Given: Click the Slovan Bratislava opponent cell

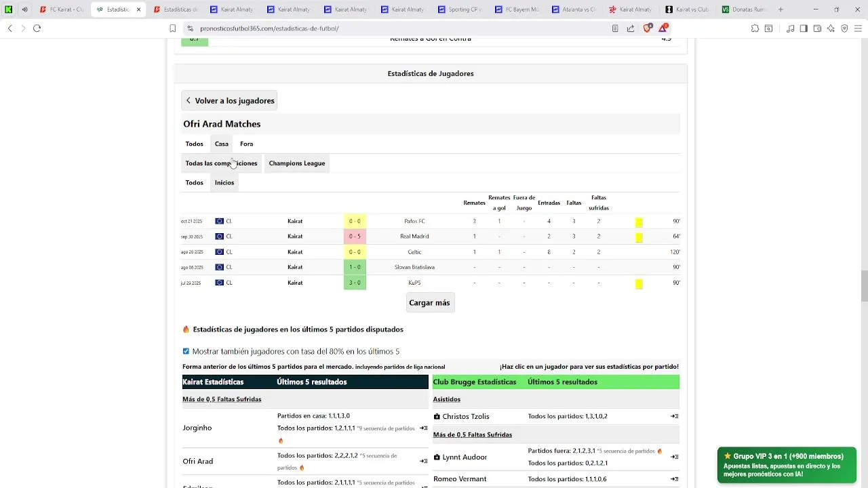Looking at the screenshot, I should point(414,267).
